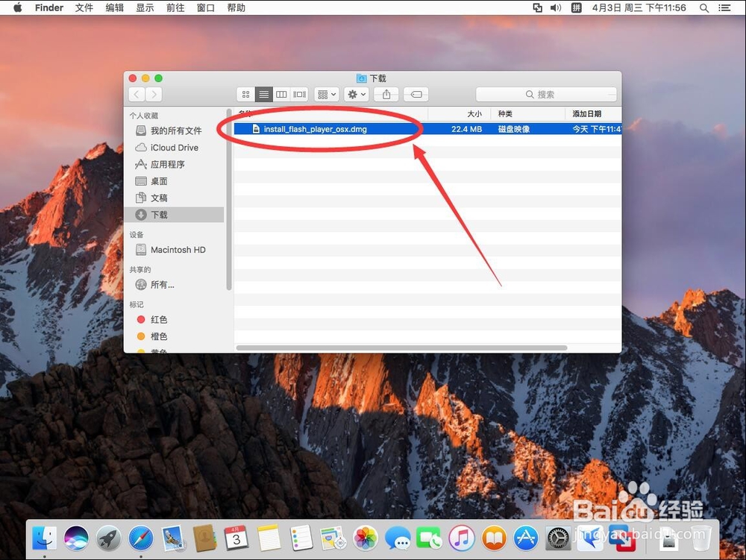Open Spotlight search in menu bar
The width and height of the screenshot is (746, 560).
pos(704,7)
